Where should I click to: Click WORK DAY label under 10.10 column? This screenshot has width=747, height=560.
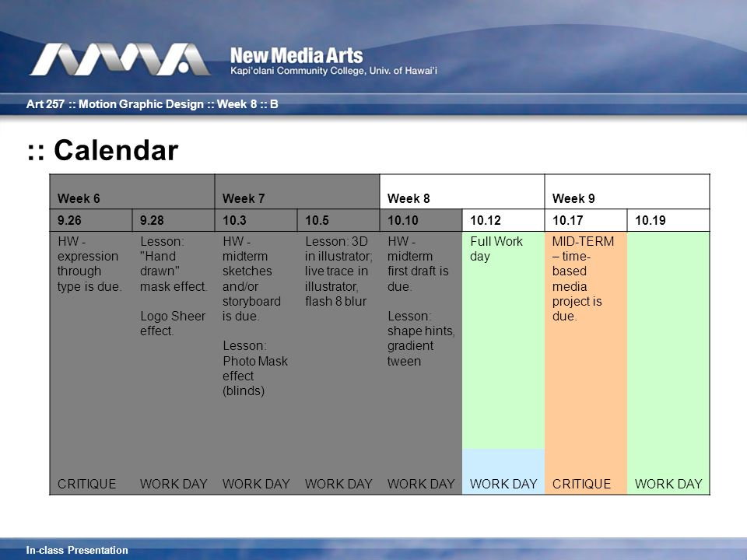pyautogui.click(x=421, y=484)
